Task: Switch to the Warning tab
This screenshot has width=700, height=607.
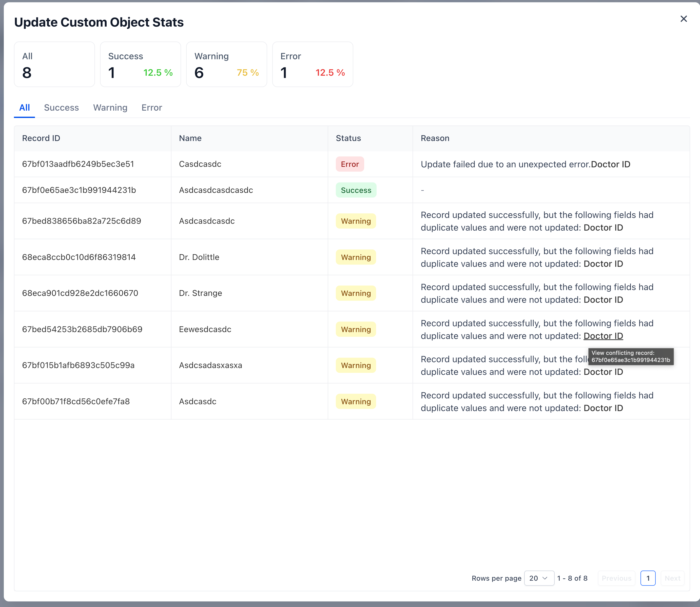Action: (x=110, y=108)
